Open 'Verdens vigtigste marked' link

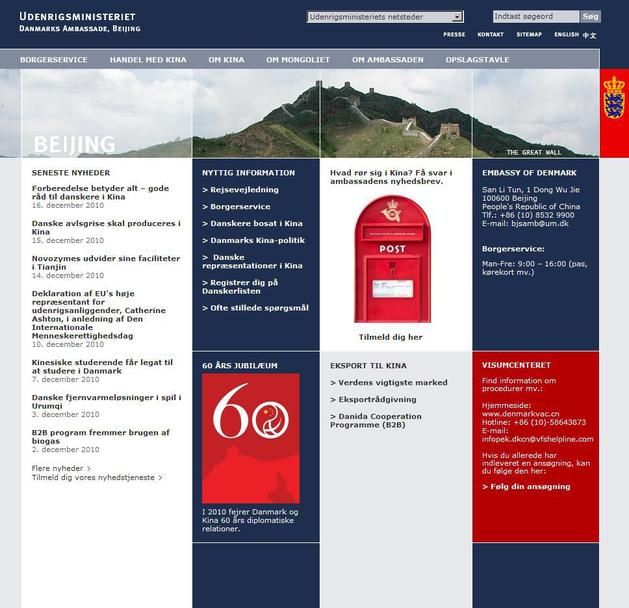point(389,383)
